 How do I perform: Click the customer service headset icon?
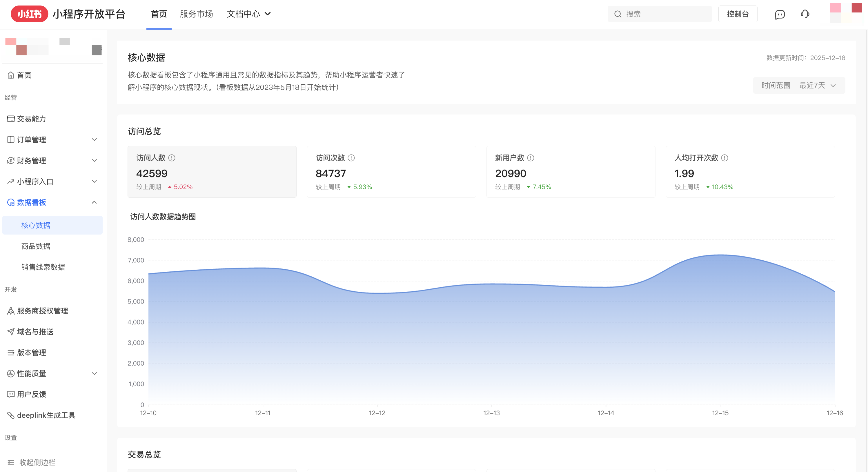[805, 14]
